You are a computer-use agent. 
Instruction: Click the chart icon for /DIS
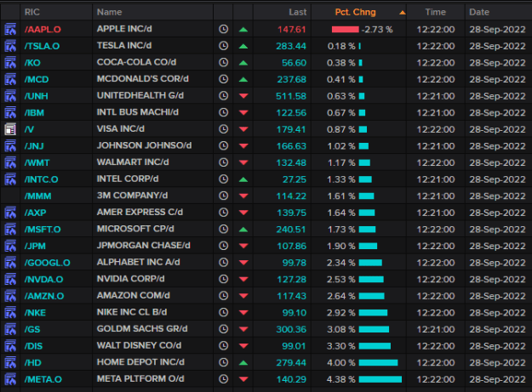(x=10, y=346)
